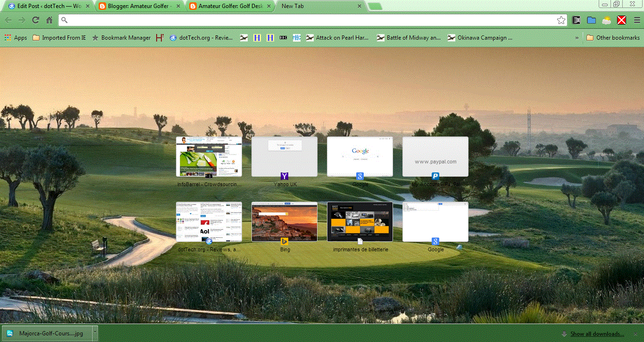Expand the overflow chevron on the bookmarks bar

[x=577, y=37]
